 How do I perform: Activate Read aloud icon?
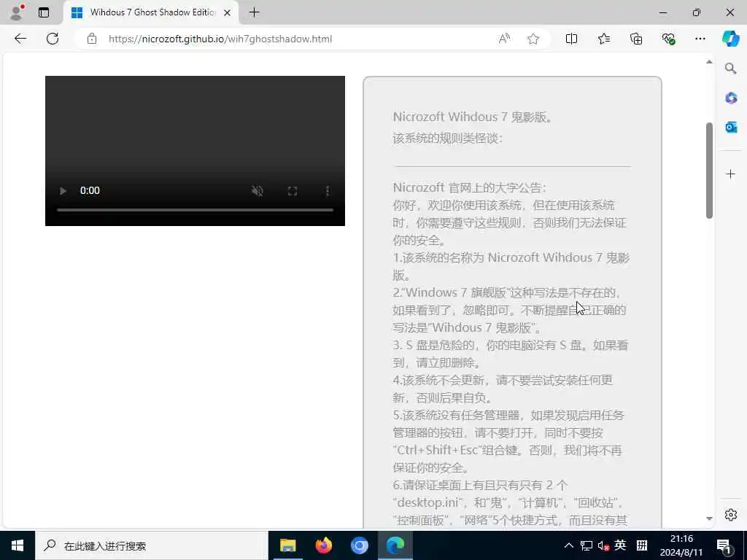[x=504, y=39]
